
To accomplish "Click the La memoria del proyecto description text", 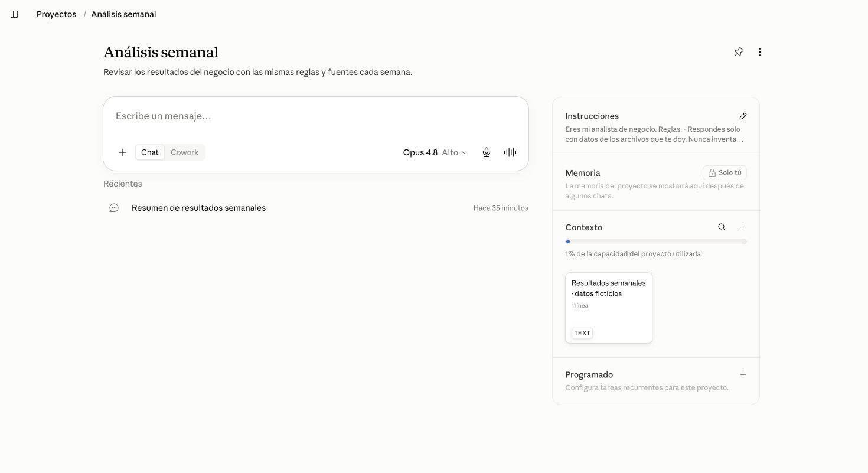I will coord(655,191).
